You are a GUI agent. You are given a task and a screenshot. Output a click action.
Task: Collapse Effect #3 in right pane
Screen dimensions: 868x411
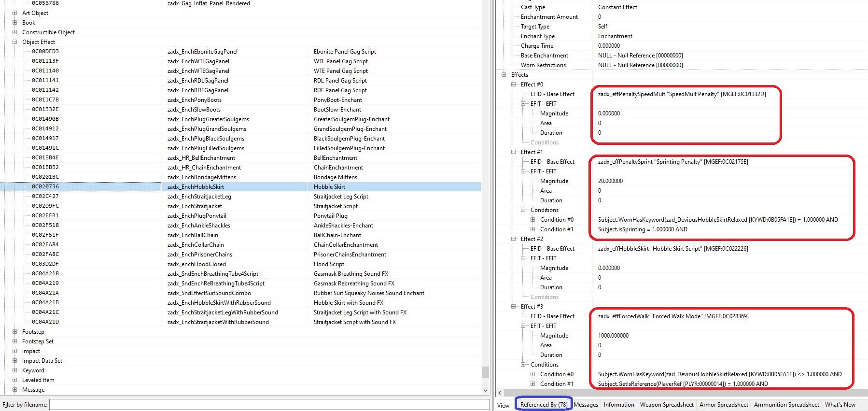tap(514, 307)
